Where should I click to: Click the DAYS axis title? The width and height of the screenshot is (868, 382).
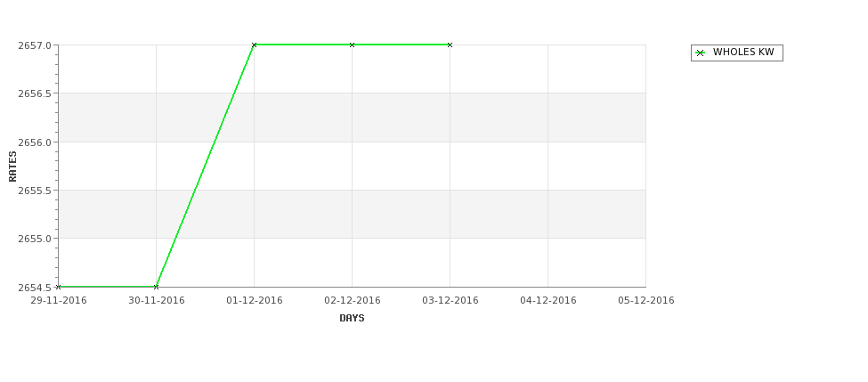[352, 319]
